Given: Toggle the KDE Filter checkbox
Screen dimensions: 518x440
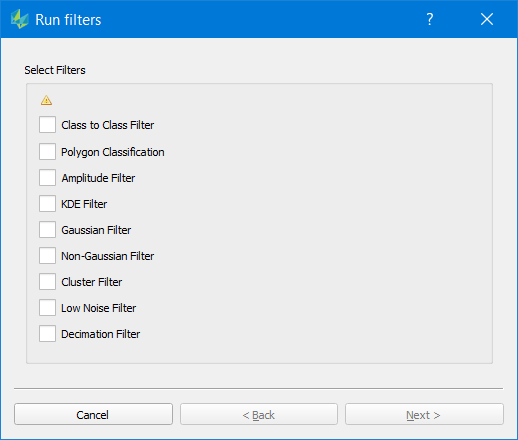Looking at the screenshot, I should (47, 204).
